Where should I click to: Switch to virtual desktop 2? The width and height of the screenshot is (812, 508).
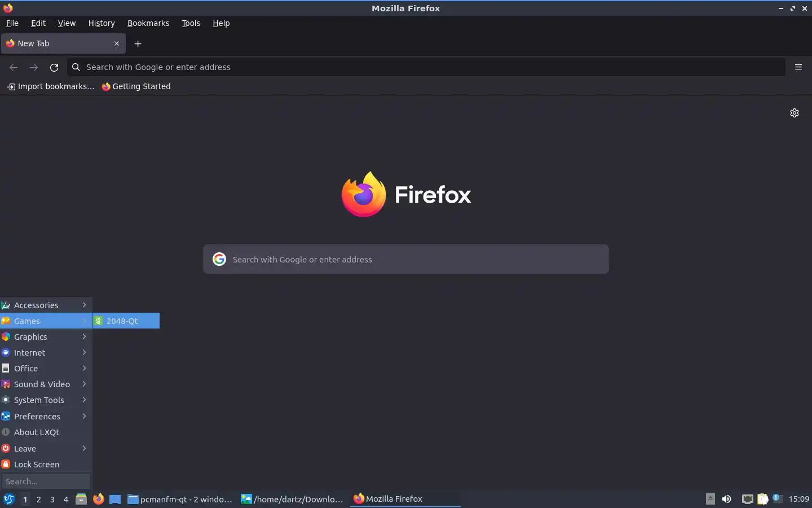point(38,499)
